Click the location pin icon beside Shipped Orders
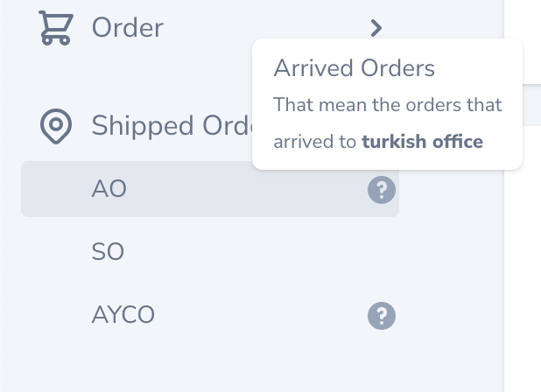541x392 pixels. click(x=56, y=126)
